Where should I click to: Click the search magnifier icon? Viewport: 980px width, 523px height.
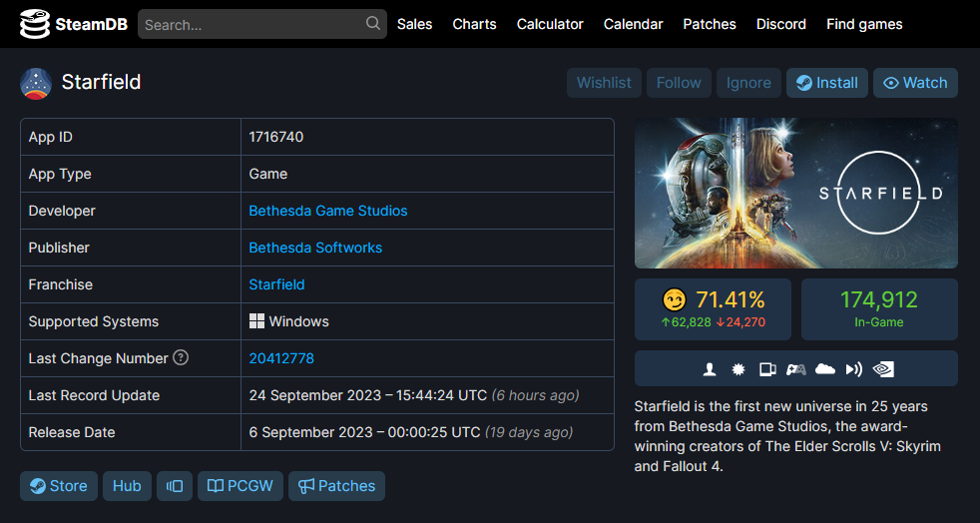coord(373,24)
